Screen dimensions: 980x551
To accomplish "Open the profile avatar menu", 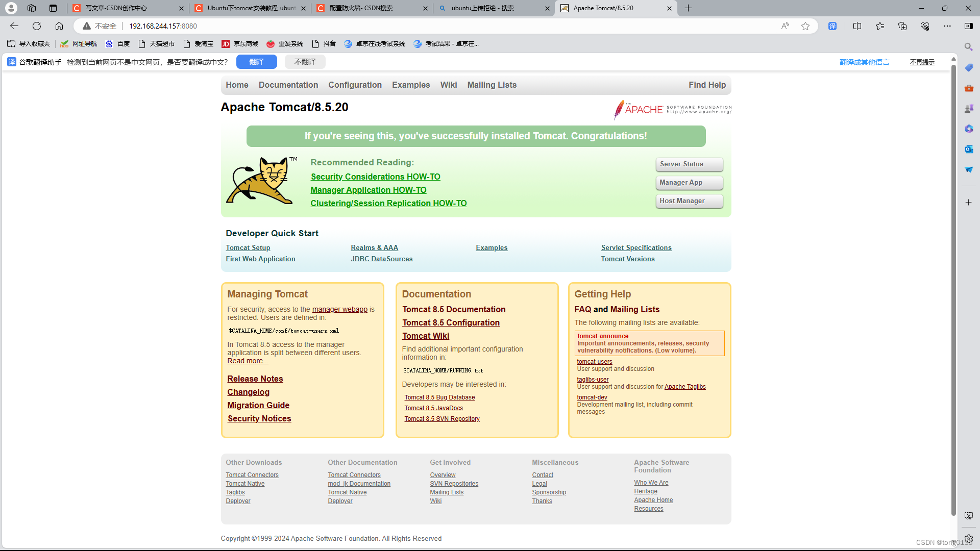I will (11, 8).
